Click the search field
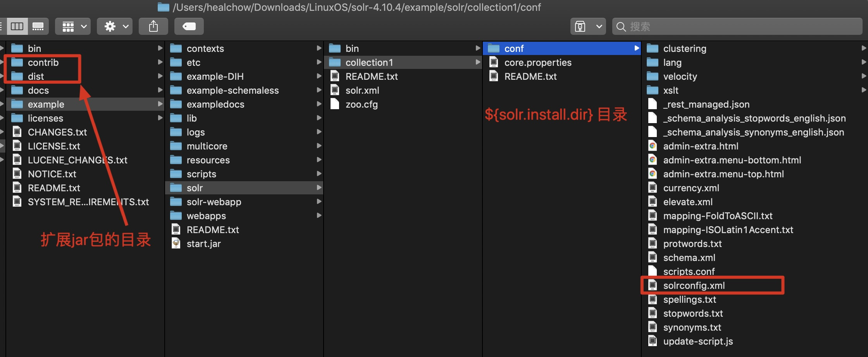The image size is (868, 357). coord(737,26)
